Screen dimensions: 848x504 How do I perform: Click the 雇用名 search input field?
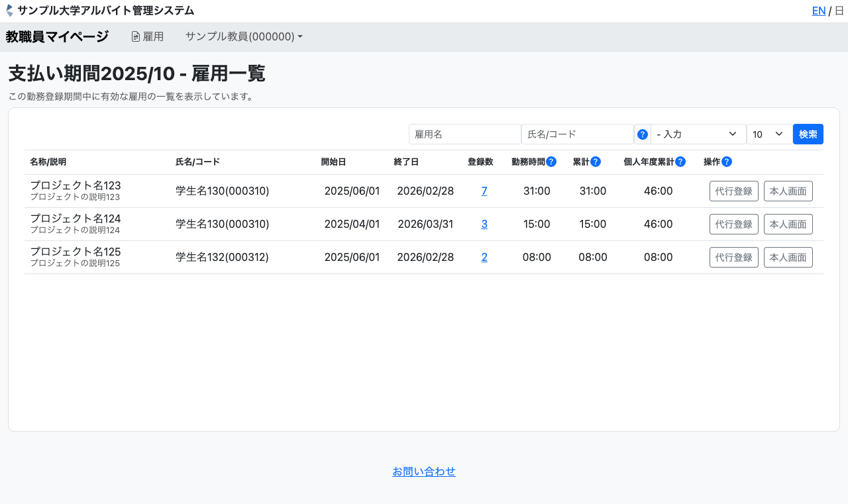(464, 134)
